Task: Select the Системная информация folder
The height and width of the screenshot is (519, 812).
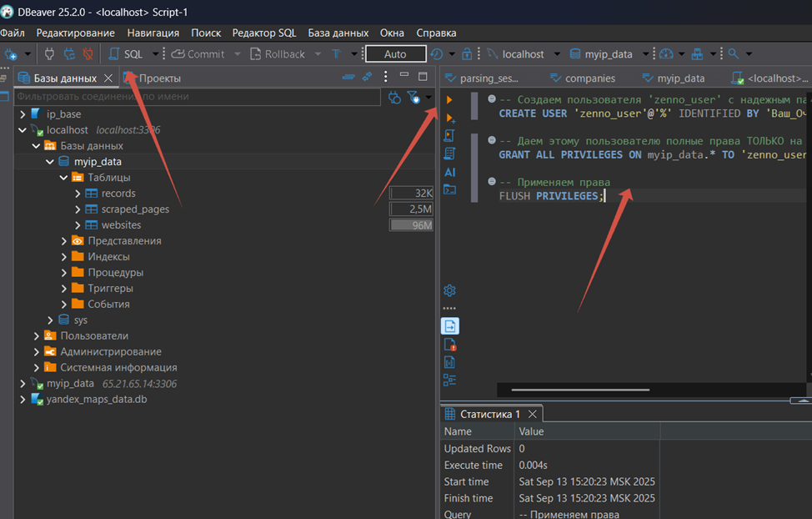Action: 118,368
